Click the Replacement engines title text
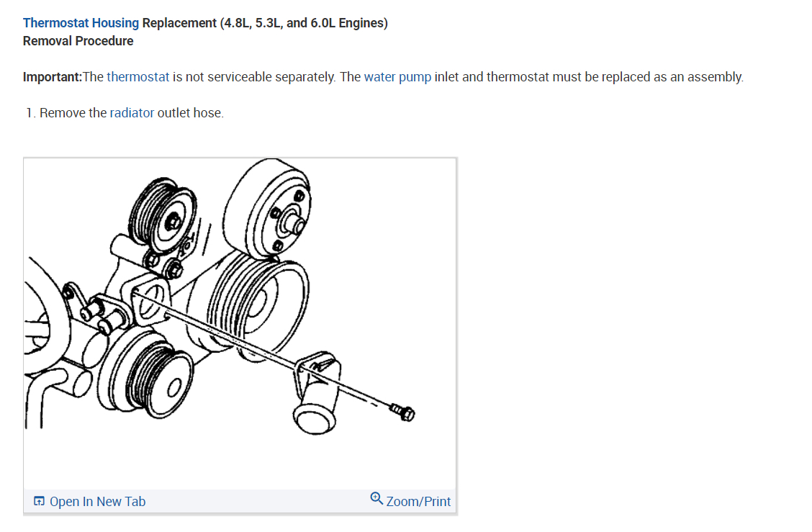The width and height of the screenshot is (812, 532). [x=265, y=23]
